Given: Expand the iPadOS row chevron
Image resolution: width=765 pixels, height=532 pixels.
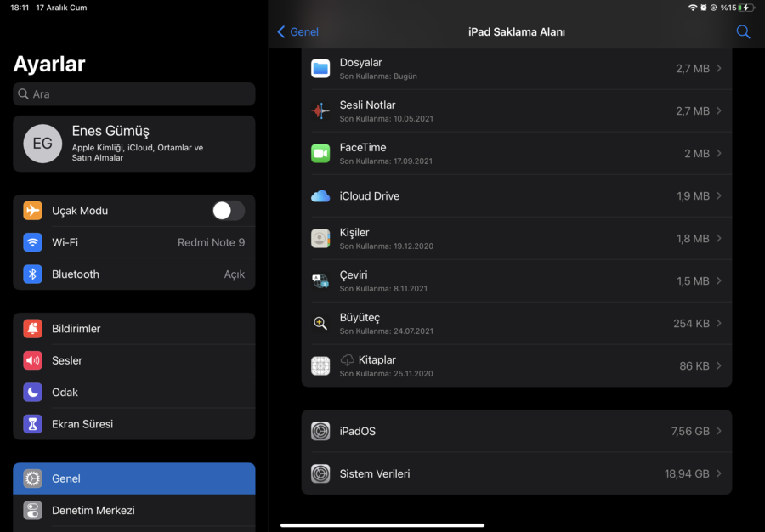Looking at the screenshot, I should pyautogui.click(x=719, y=431).
